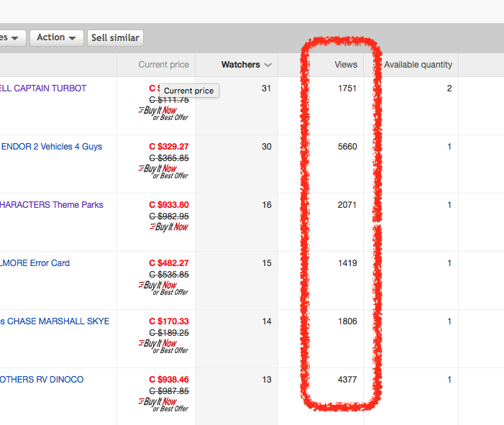Click the sort chevron beside Watchers header
This screenshot has width=504, height=425.
268,65
